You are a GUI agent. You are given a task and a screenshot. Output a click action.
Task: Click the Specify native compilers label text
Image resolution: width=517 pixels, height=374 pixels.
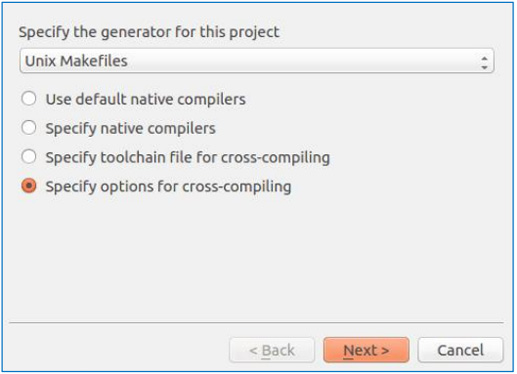[x=131, y=129]
